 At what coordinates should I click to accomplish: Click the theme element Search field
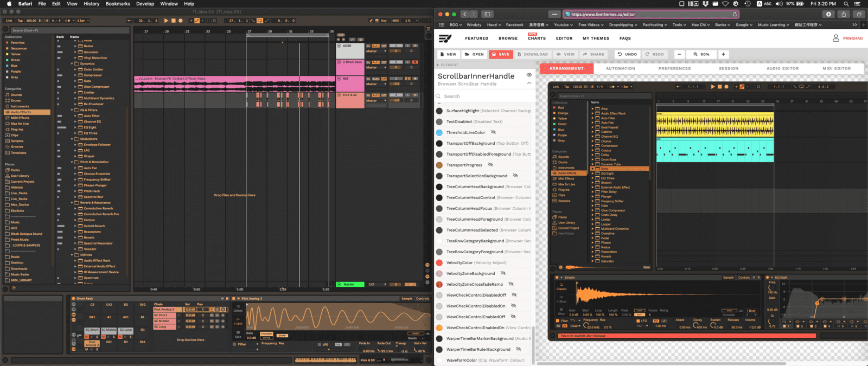(x=483, y=97)
